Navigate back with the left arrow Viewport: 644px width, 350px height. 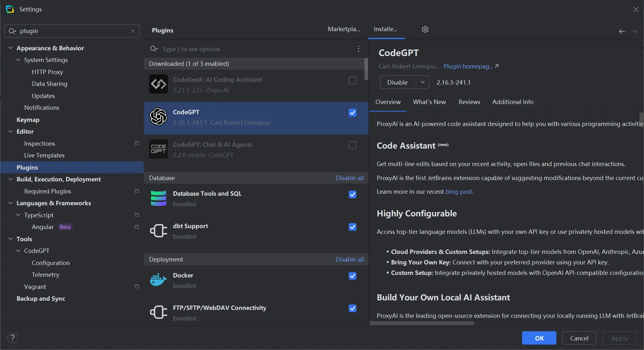coord(622,31)
